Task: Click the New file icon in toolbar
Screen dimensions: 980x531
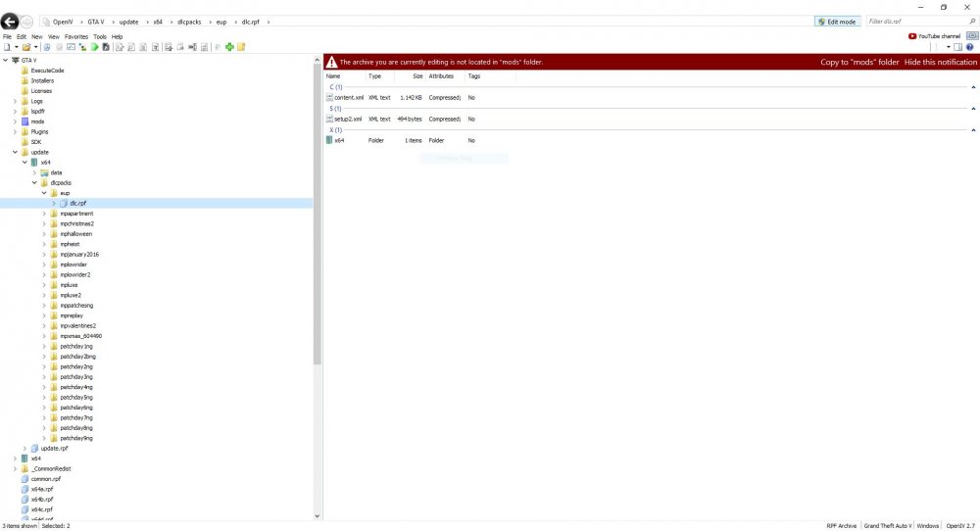Action: click(8, 47)
